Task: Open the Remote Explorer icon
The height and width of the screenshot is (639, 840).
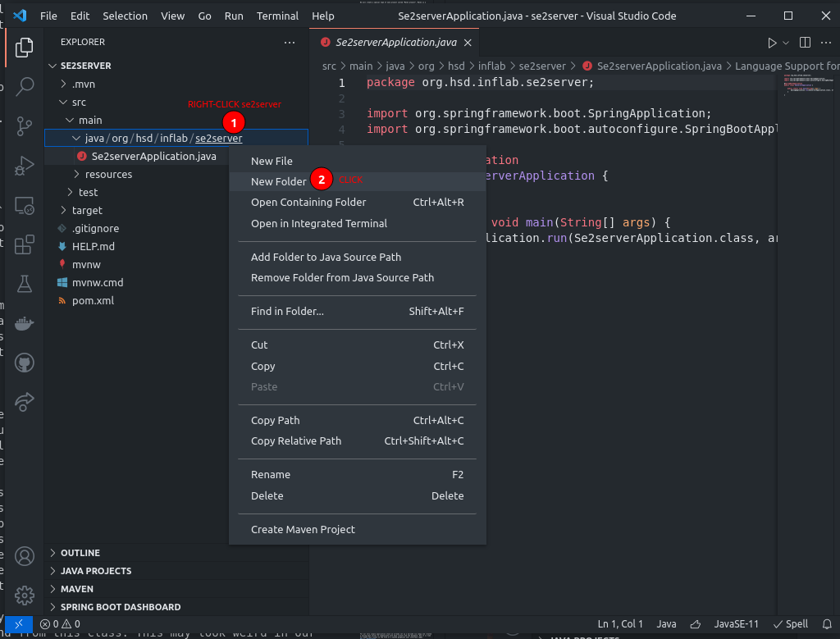Action: [24, 206]
